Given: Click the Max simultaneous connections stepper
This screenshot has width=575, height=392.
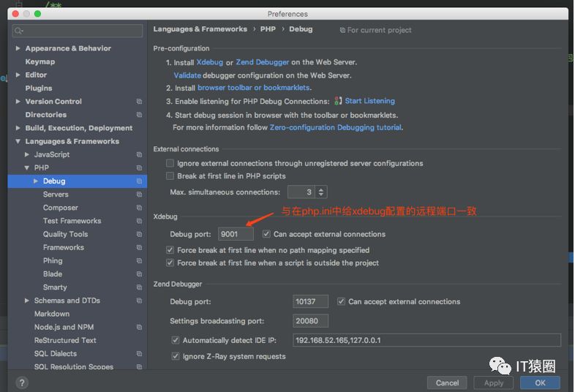Looking at the screenshot, I should point(320,192).
